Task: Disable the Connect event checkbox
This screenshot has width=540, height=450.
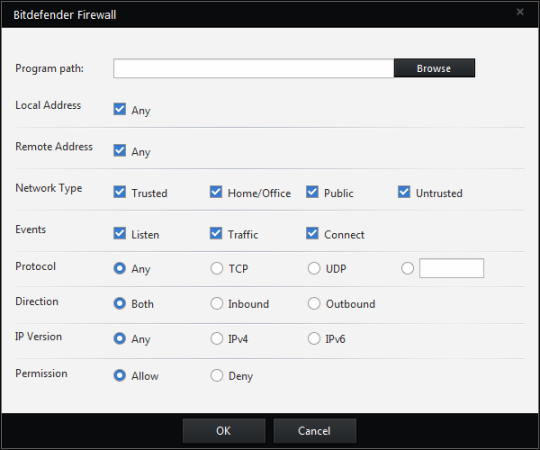Action: click(x=312, y=233)
